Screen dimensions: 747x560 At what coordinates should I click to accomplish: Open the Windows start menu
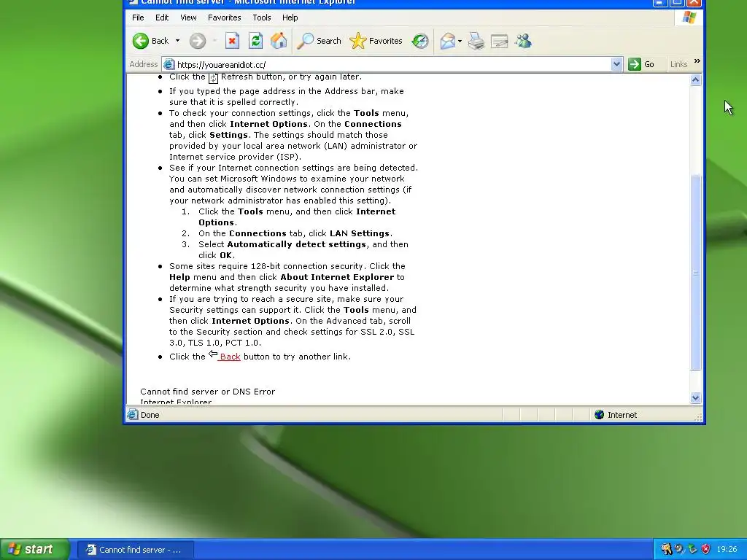point(34,550)
